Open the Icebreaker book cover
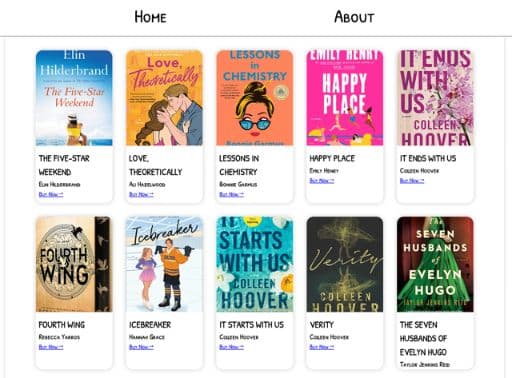512x378 pixels. (164, 264)
